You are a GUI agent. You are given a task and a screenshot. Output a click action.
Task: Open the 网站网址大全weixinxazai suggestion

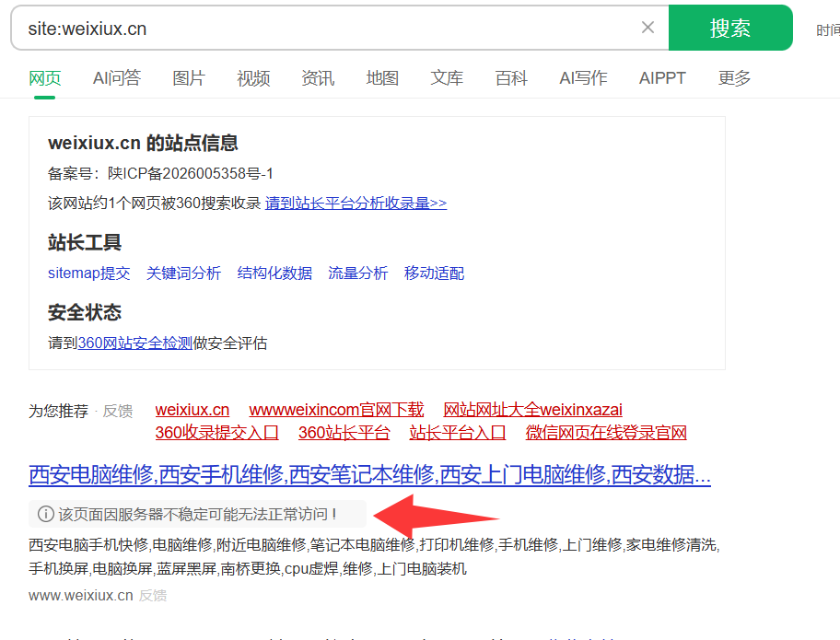(x=533, y=410)
